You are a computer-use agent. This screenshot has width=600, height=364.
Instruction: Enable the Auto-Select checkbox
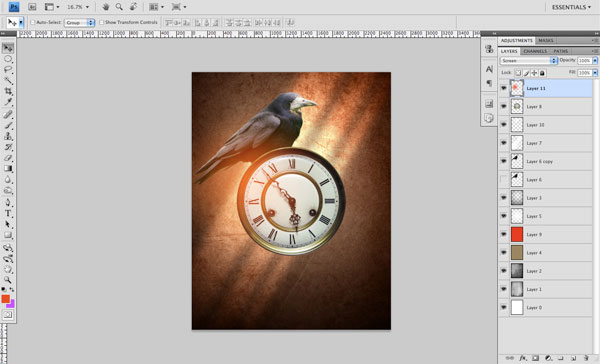click(x=33, y=23)
